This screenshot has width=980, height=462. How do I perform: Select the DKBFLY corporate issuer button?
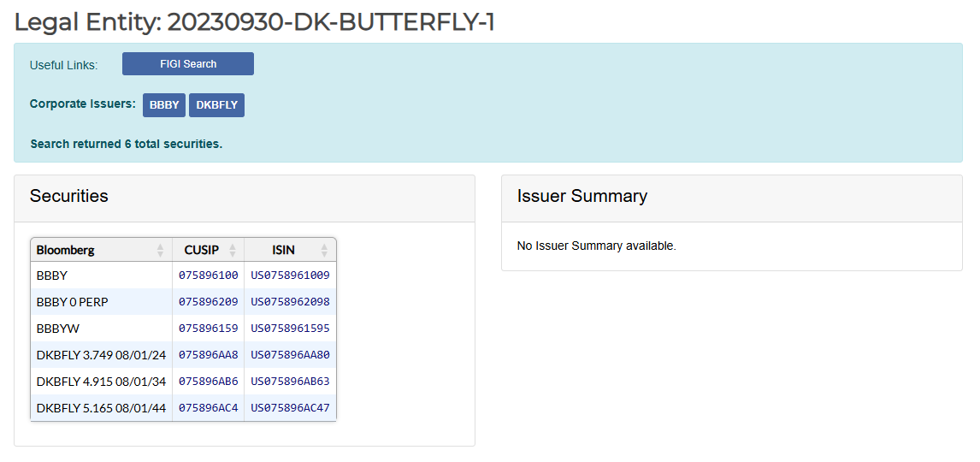click(217, 105)
